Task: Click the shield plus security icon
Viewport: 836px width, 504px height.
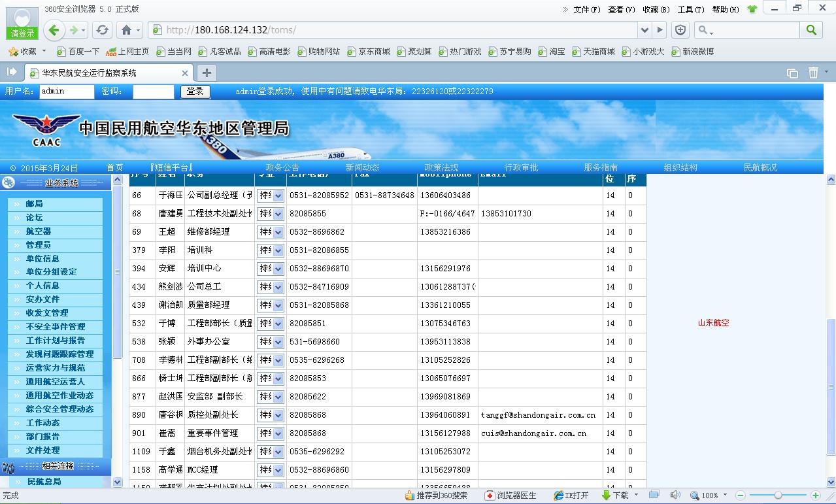Action: tap(680, 30)
